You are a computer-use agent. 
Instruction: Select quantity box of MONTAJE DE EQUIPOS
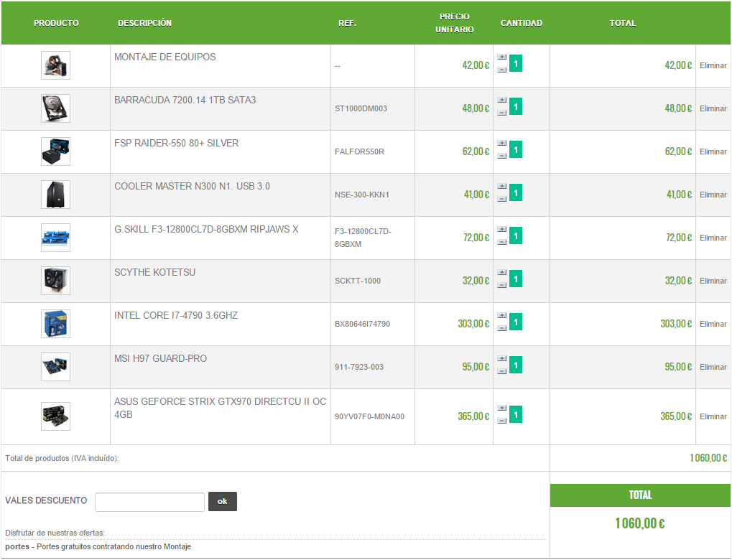pos(516,63)
